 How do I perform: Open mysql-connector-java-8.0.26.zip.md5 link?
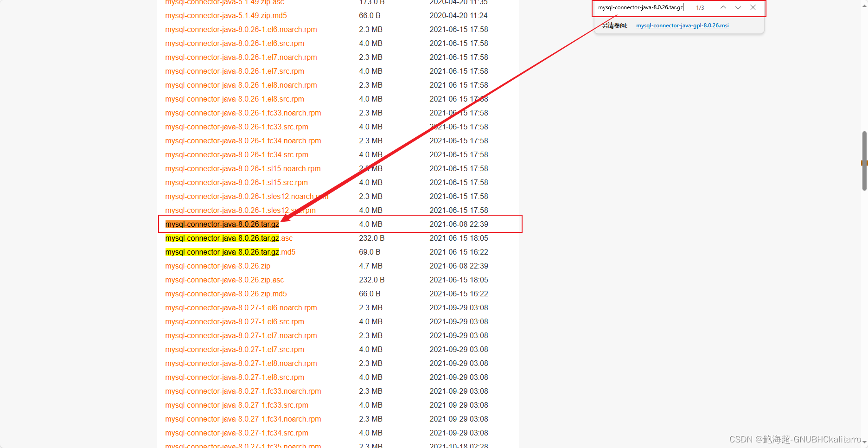(226, 294)
